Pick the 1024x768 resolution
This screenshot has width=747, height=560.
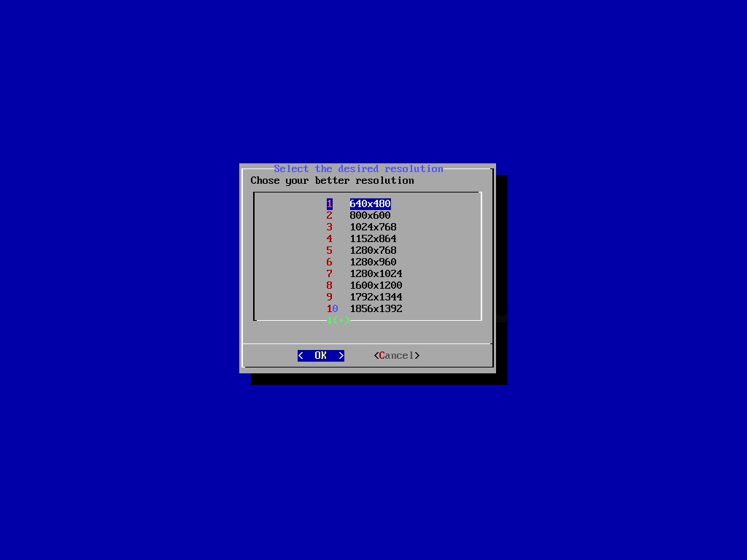(x=362, y=227)
